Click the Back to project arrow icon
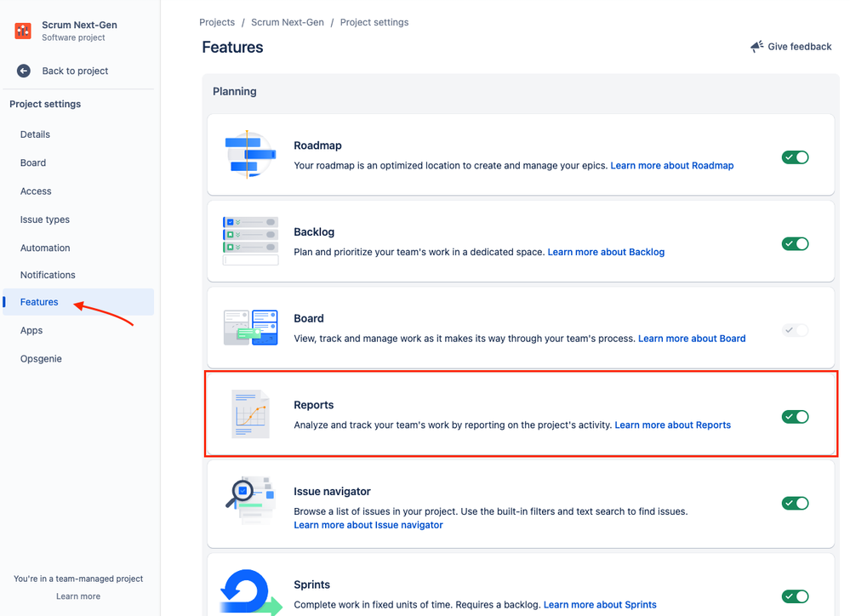This screenshot has height=616, width=850. (23, 71)
